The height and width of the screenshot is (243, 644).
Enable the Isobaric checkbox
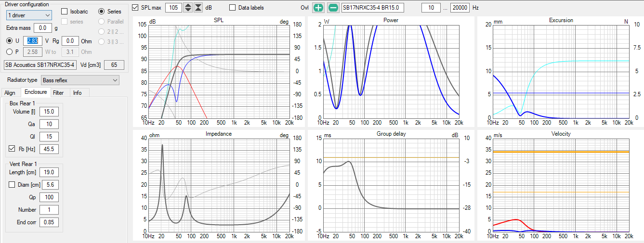click(65, 12)
